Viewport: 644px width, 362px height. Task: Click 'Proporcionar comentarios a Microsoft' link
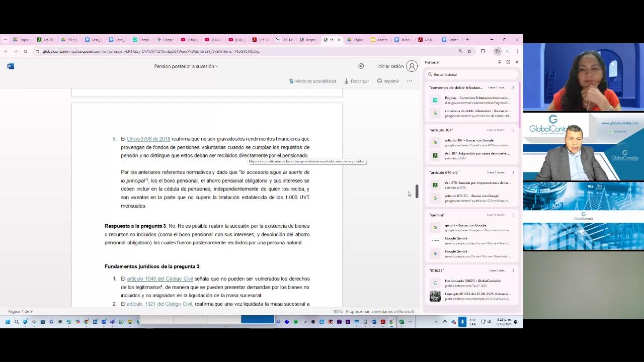click(x=380, y=311)
